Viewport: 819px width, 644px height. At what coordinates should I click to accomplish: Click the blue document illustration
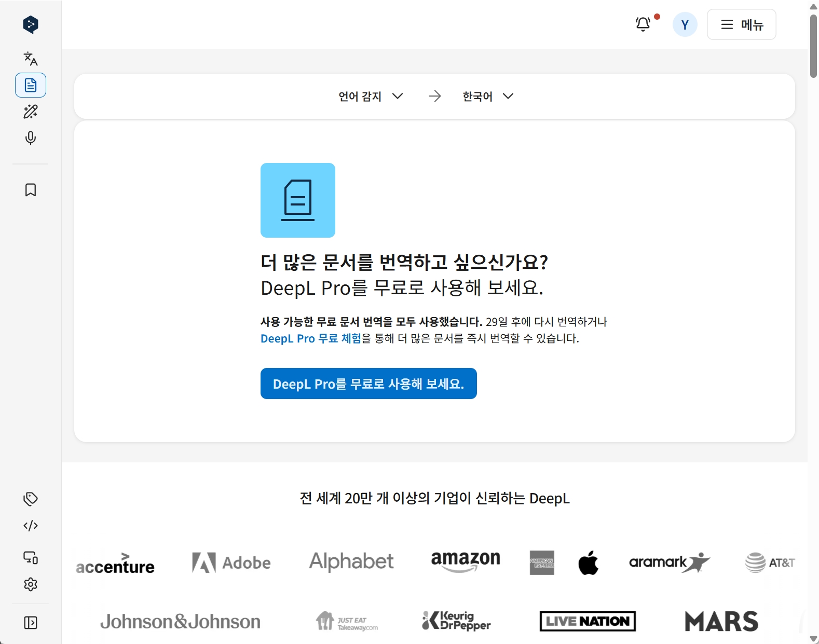(x=298, y=200)
